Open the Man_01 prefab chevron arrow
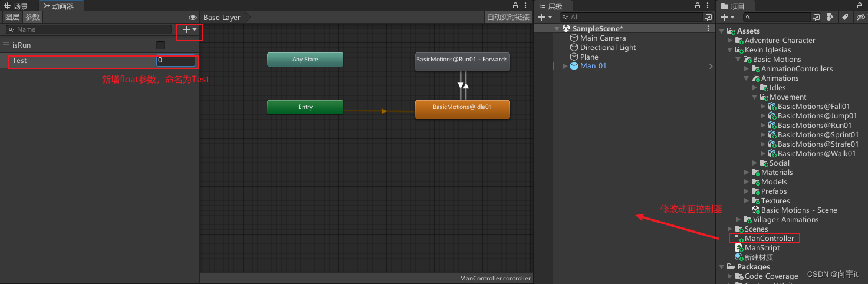Screen dimensions: 868x284 coord(711,66)
